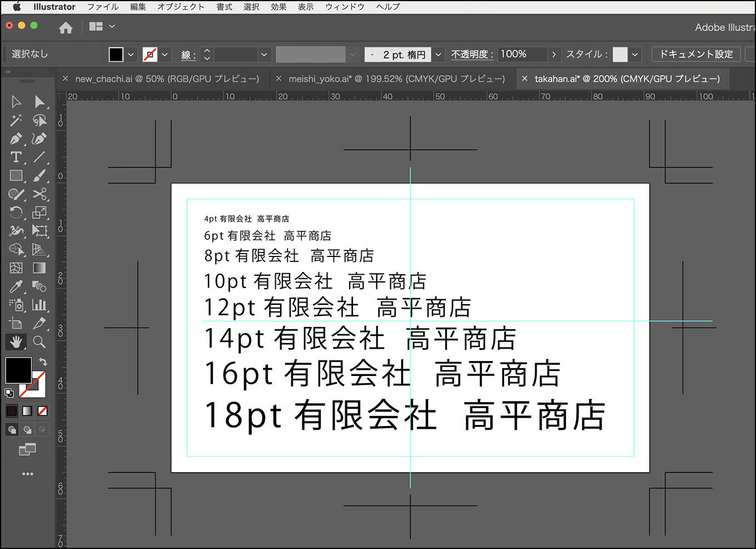
Task: Reset to default fill and stroke
Action: click(x=9, y=393)
